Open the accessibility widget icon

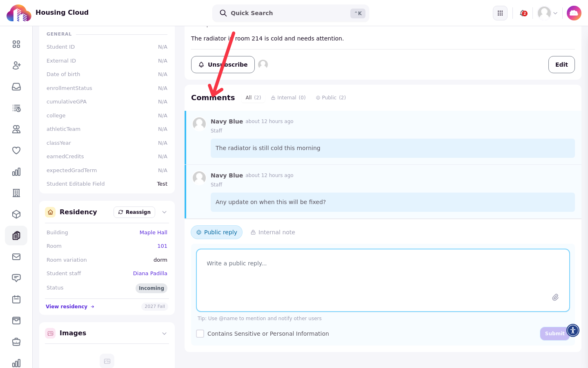point(573,330)
